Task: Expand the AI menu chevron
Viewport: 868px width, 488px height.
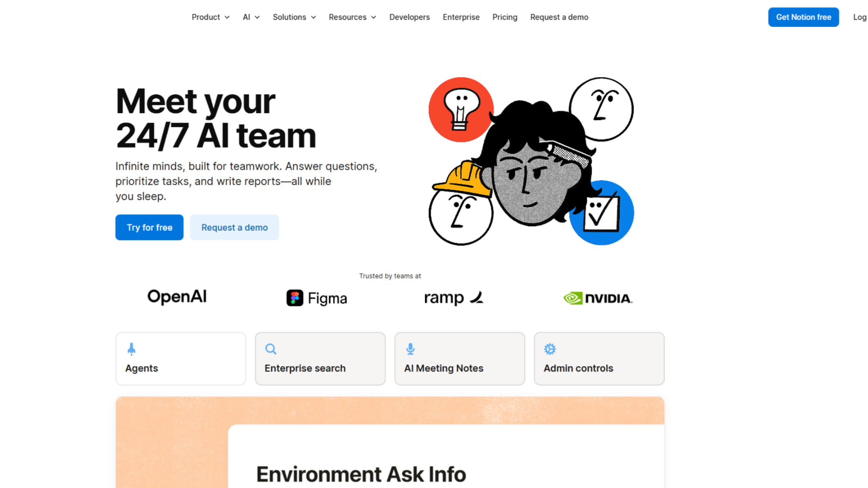Action: [x=257, y=17]
